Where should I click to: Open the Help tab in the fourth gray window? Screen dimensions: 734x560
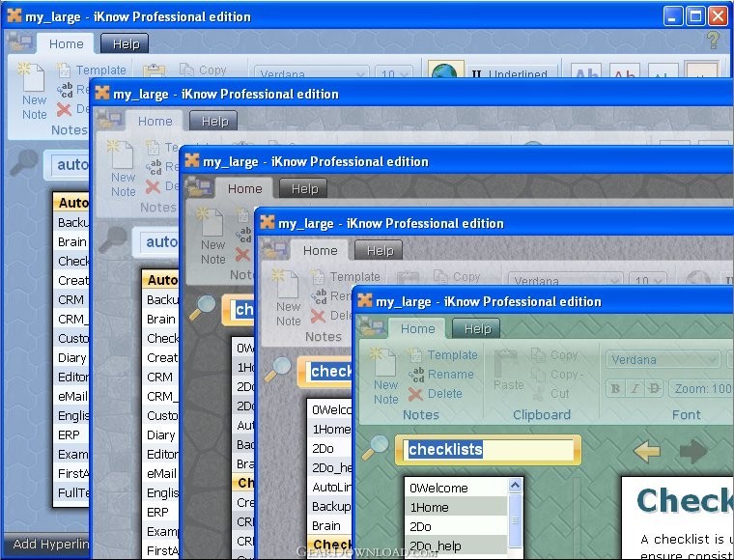click(380, 251)
